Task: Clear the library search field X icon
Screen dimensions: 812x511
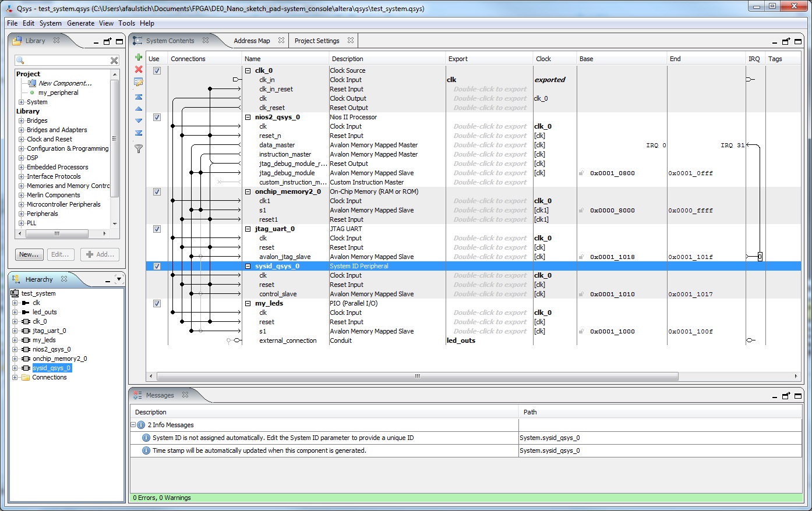Action: 114,61
